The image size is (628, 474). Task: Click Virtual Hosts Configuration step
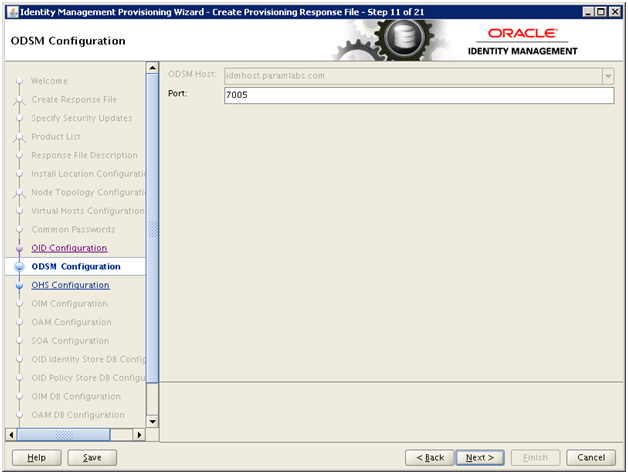point(88,211)
